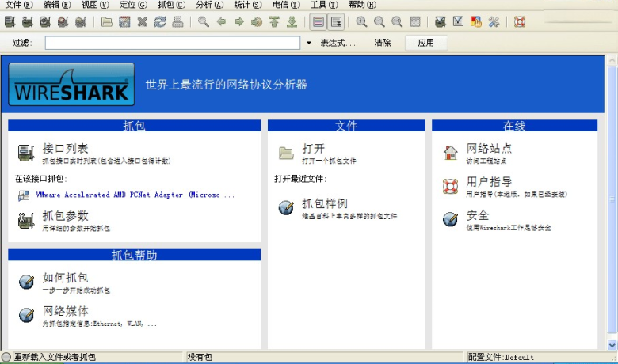Click 打开 to open a capture file

(313, 149)
